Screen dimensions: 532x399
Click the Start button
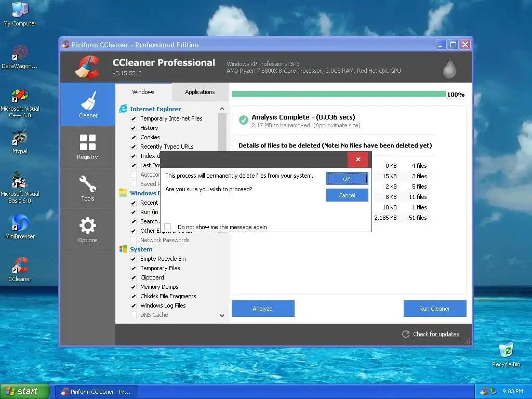pos(25,391)
